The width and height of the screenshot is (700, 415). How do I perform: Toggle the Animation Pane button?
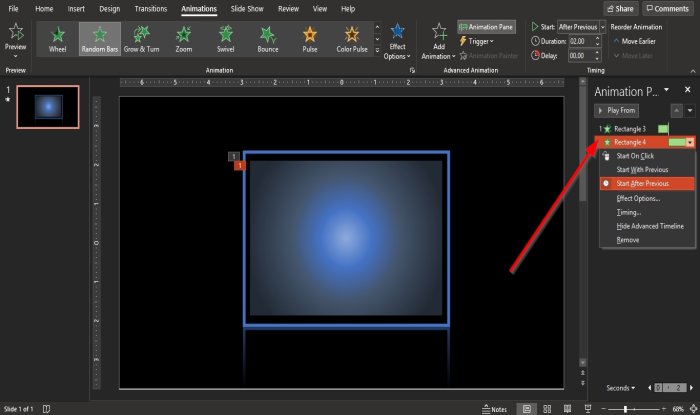tap(486, 27)
